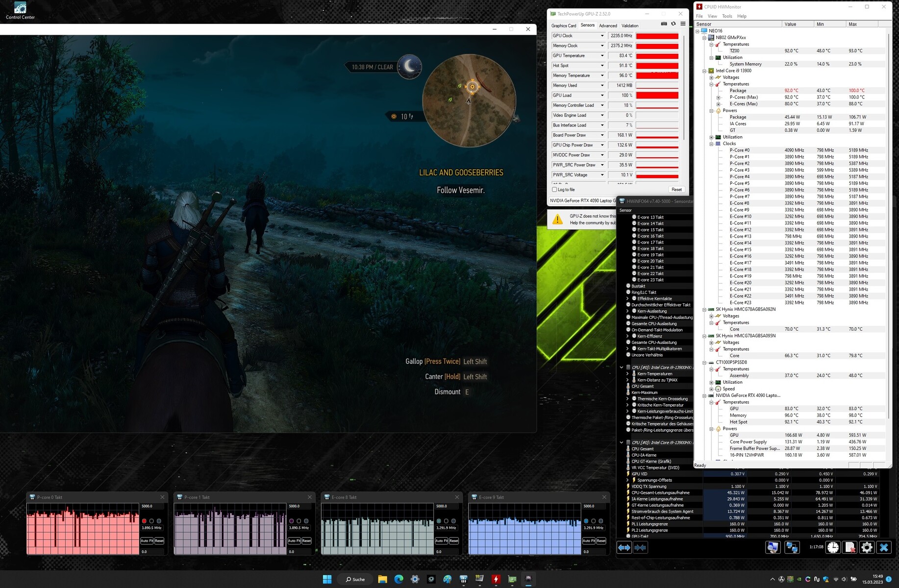Click the GPU-Z refresh icon
The image size is (899, 588).
coord(674,24)
